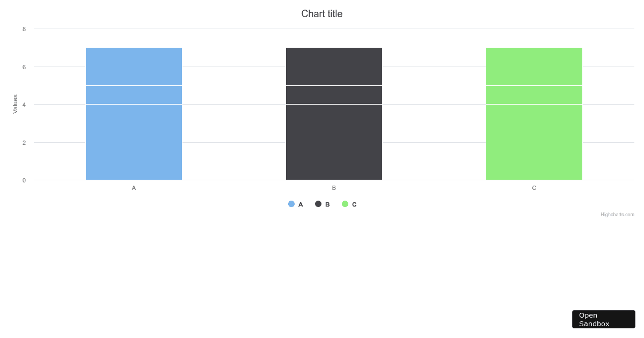Viewport: 644px width, 338px height.
Task: Click the Values axis title
Action: 14,104
